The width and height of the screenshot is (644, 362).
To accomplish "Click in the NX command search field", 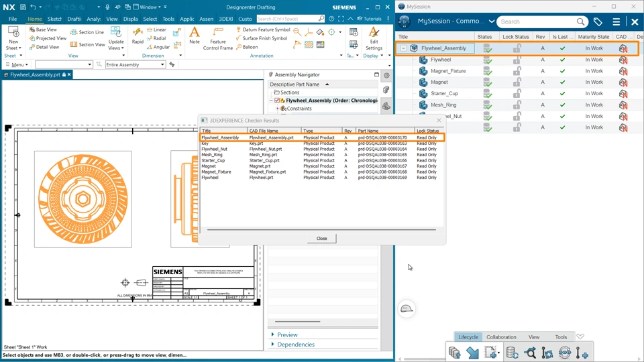I will [x=288, y=19].
